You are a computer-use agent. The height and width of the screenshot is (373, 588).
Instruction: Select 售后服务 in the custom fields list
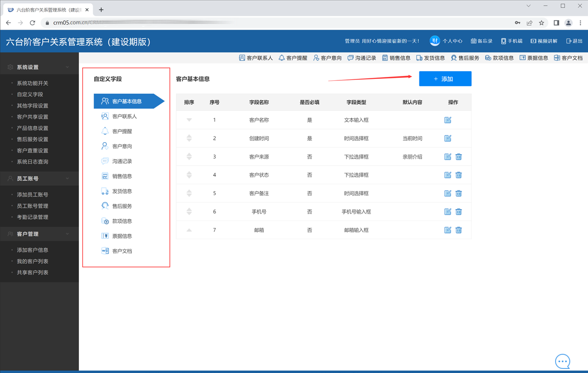pos(117,206)
